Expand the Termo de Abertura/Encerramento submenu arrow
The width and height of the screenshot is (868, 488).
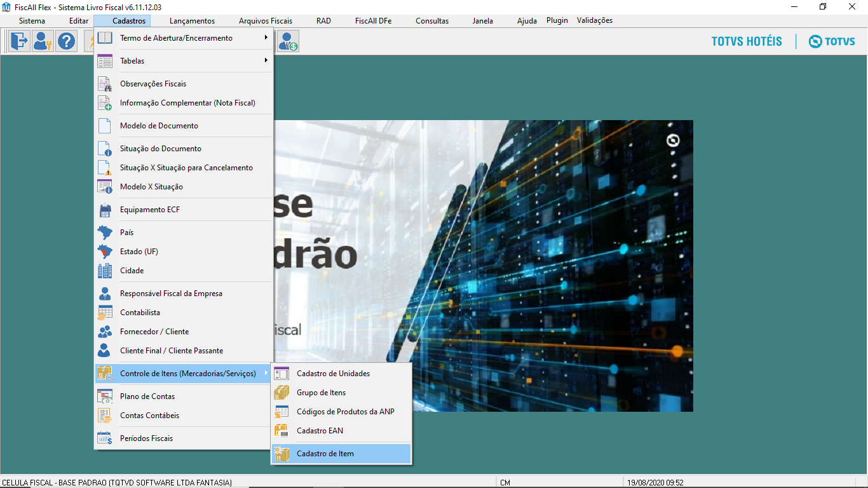266,37
